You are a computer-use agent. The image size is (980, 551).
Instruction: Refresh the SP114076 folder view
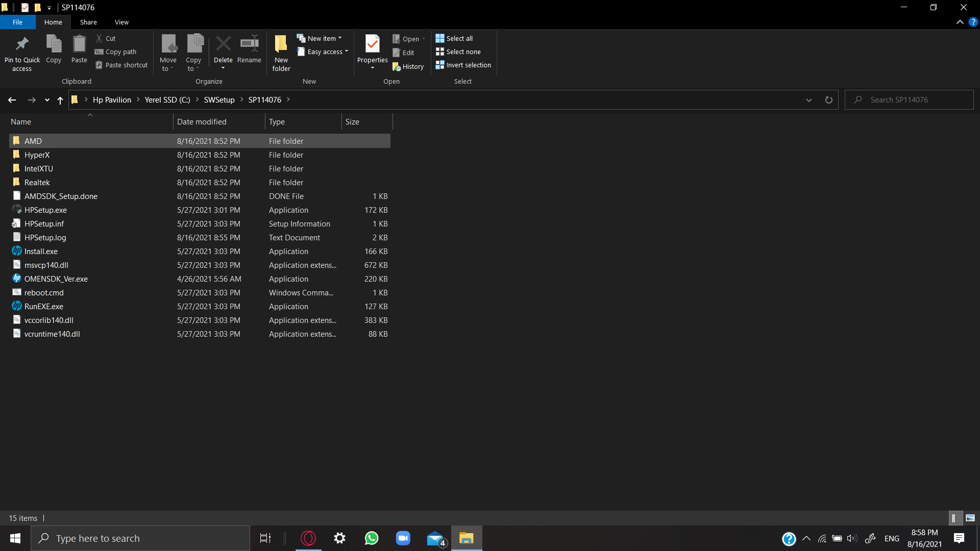[x=828, y=99]
